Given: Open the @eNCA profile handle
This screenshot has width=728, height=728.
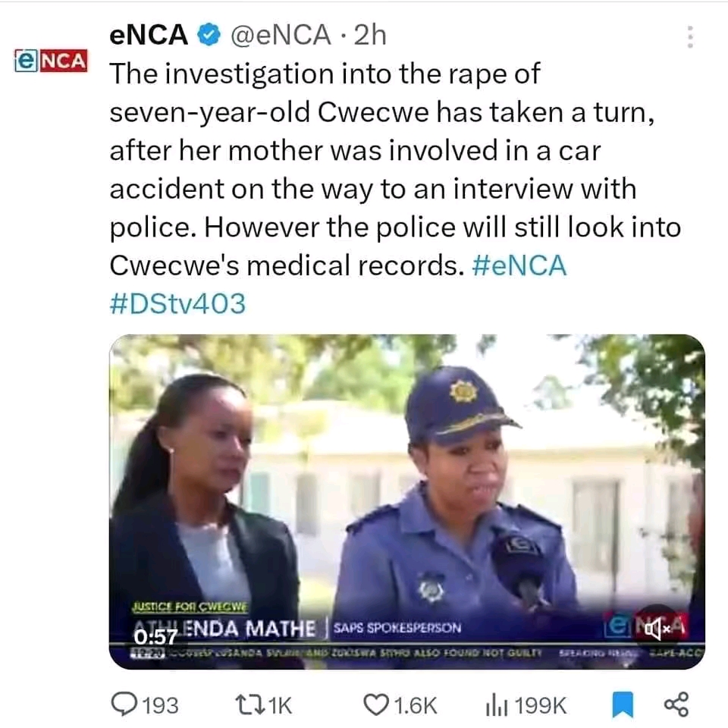Looking at the screenshot, I should (x=280, y=35).
